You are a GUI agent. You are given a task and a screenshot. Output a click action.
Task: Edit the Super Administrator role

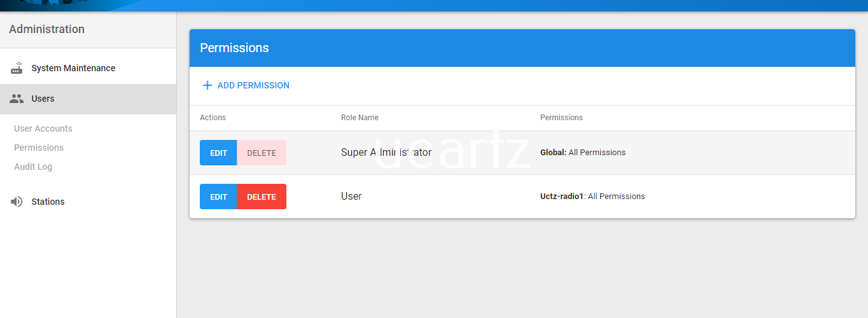218,153
